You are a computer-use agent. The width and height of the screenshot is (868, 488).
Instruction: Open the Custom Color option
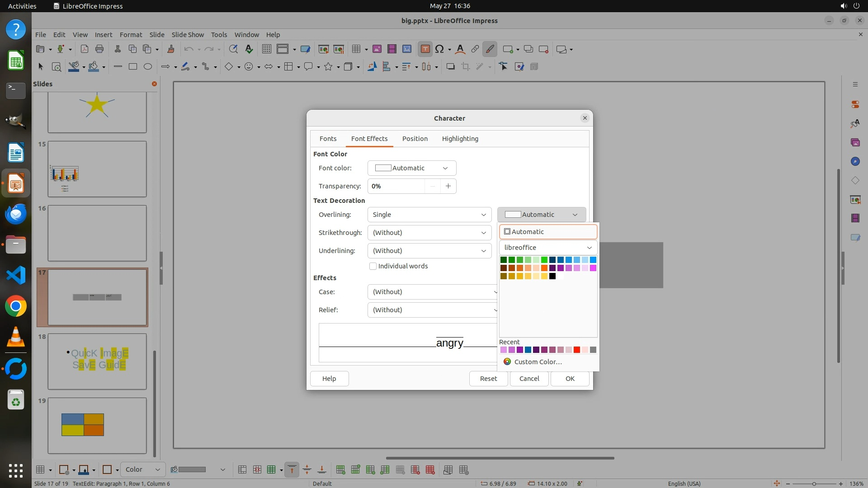pyautogui.click(x=538, y=362)
